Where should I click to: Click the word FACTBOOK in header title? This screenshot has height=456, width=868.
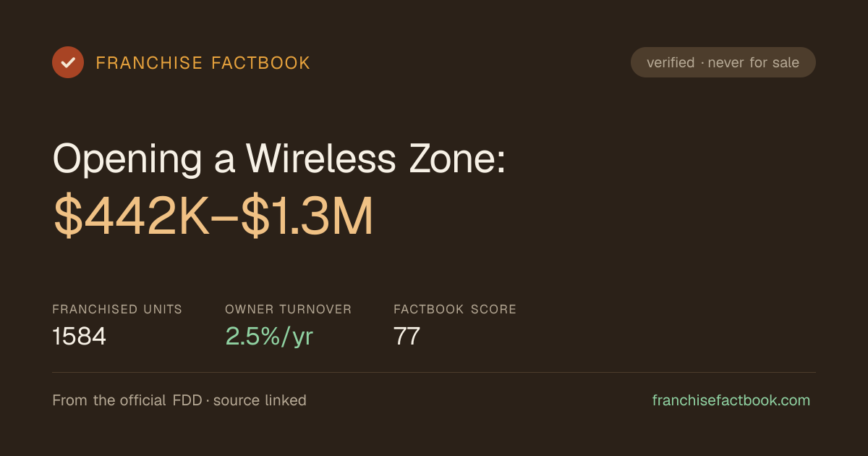click(260, 63)
